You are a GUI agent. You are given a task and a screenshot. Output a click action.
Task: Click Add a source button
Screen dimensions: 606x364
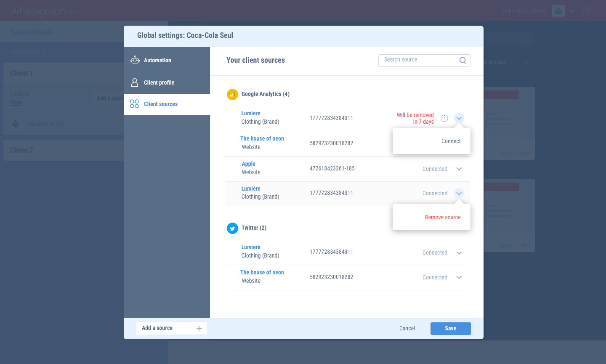pyautogui.click(x=172, y=328)
